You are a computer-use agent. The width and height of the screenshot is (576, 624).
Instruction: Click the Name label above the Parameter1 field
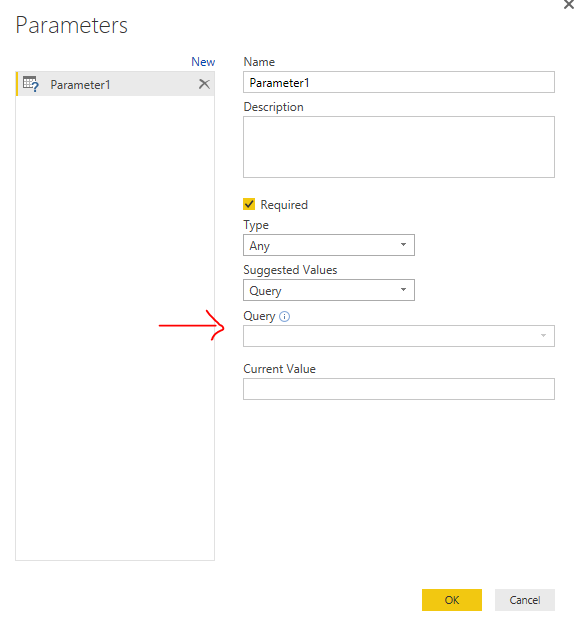pos(259,62)
